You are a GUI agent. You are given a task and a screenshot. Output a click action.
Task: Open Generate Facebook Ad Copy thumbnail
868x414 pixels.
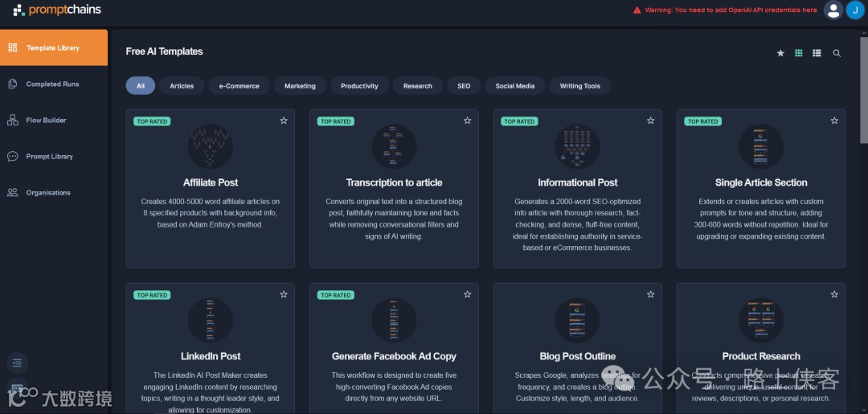(394, 321)
